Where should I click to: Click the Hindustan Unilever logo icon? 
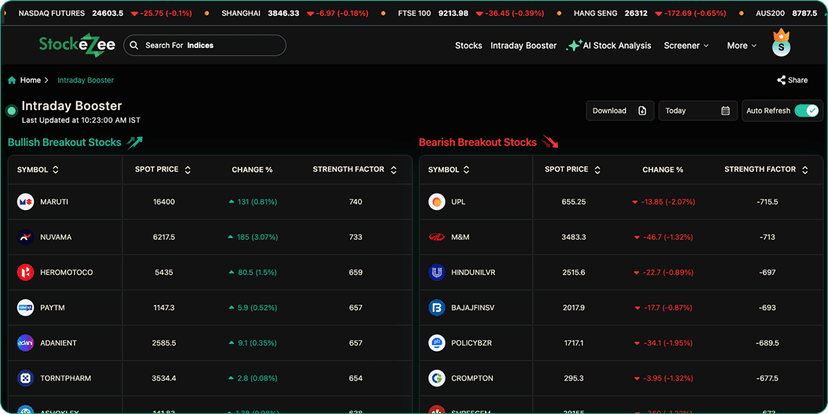(437, 272)
